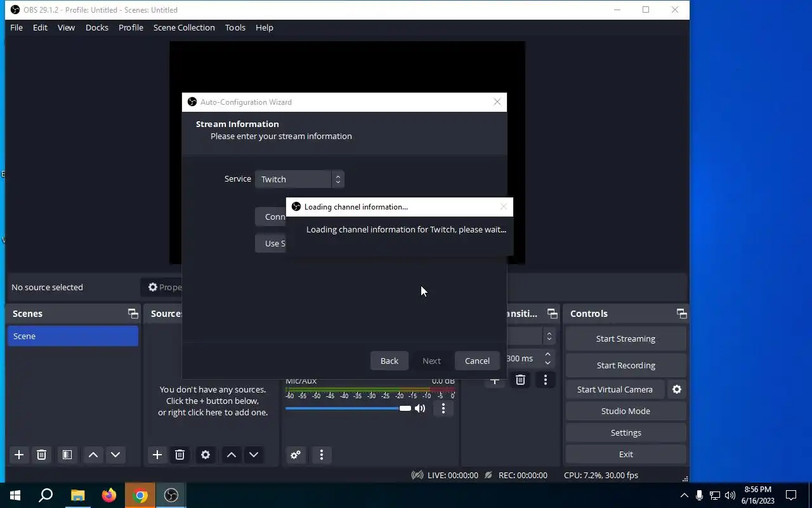Screen dimensions: 812x508
Task: Open Mic/Aux options three-dot menu
Action: 443,408
